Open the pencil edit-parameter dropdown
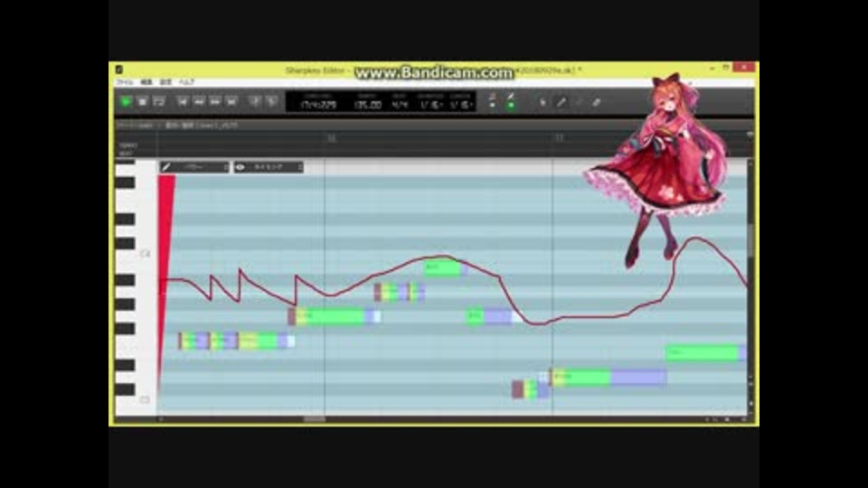Viewport: 868px width, 488px height. [x=194, y=166]
